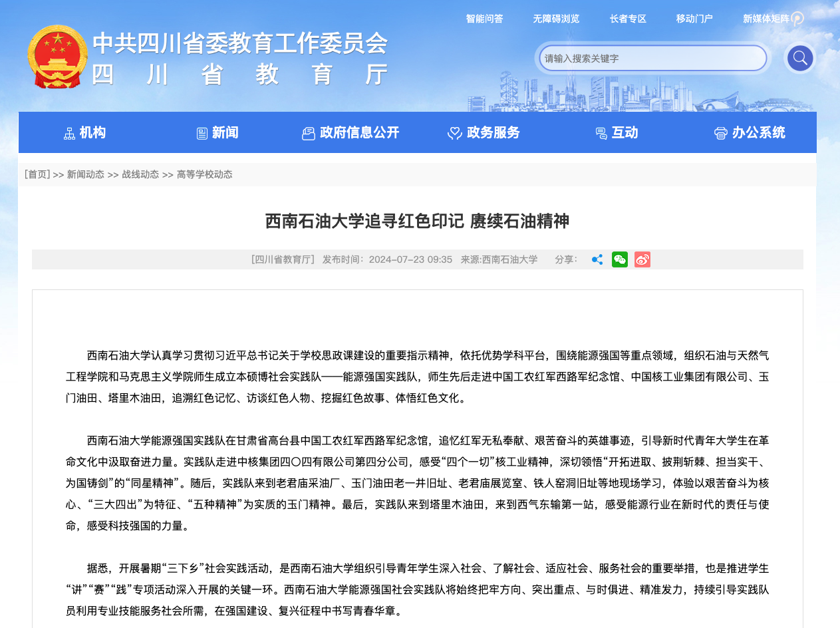The width and height of the screenshot is (840, 628).
Task: Click the 互动 chat bubble icon
Action: pyautogui.click(x=601, y=133)
